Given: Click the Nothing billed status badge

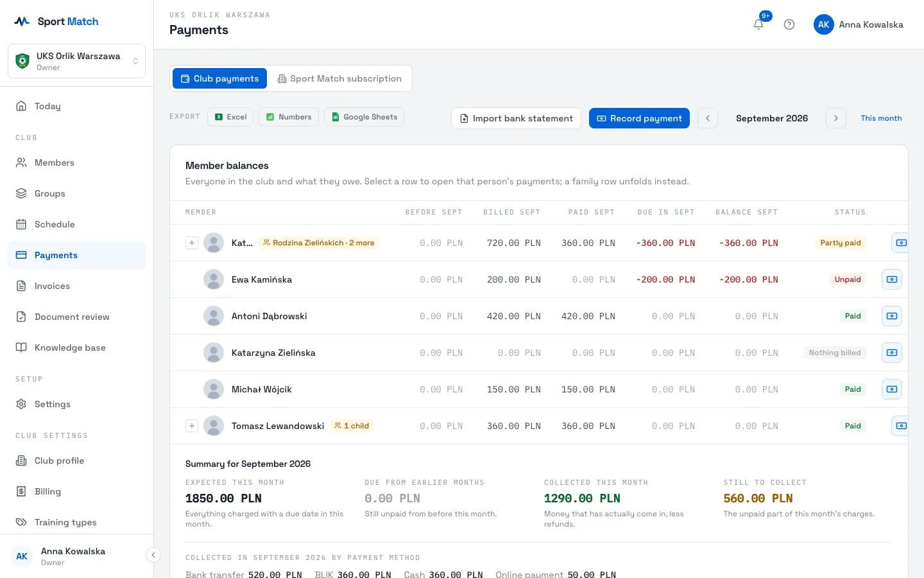Looking at the screenshot, I should 835,353.
